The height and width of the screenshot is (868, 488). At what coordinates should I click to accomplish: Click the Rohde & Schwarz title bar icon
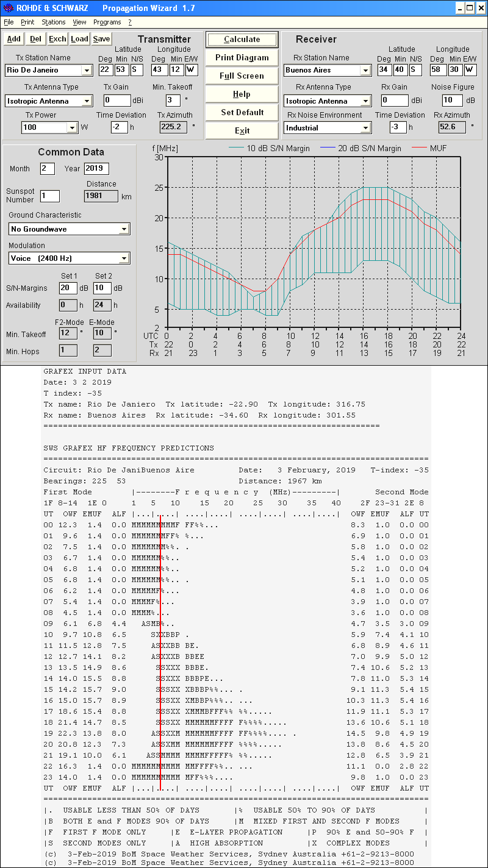(x=7, y=8)
